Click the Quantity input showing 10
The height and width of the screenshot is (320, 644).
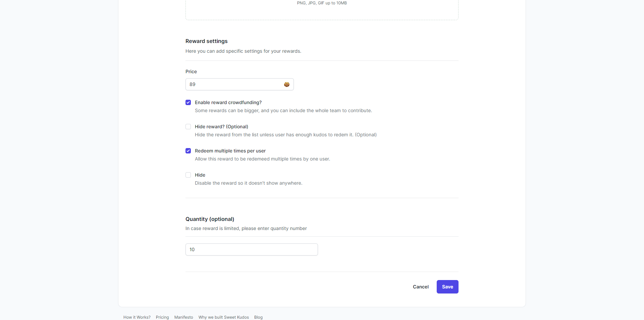(252, 249)
